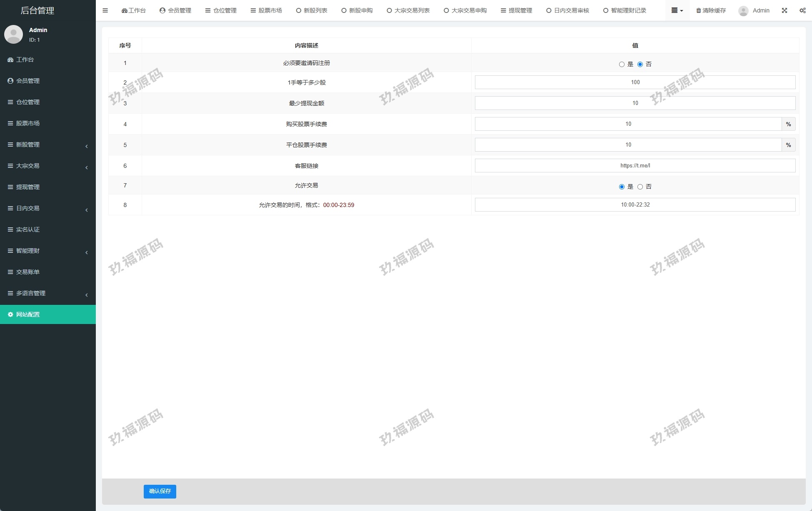Click the trash icon for 清除缓存
The height and width of the screenshot is (511, 812).
point(699,10)
